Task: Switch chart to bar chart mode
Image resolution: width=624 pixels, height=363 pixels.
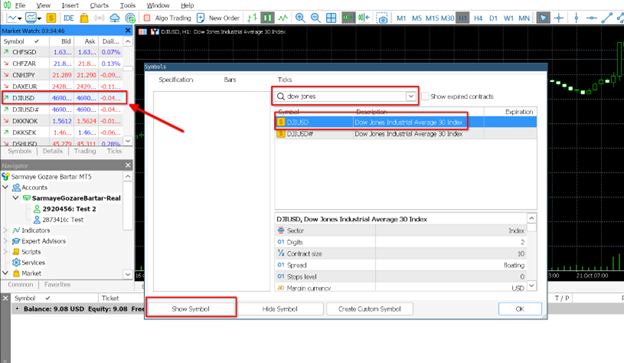Action: click(x=252, y=18)
